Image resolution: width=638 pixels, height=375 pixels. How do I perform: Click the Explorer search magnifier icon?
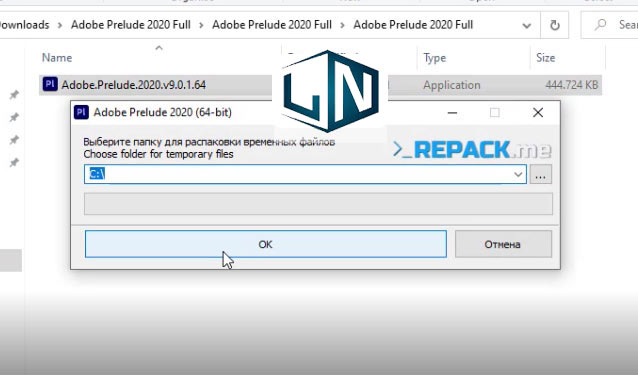(600, 25)
